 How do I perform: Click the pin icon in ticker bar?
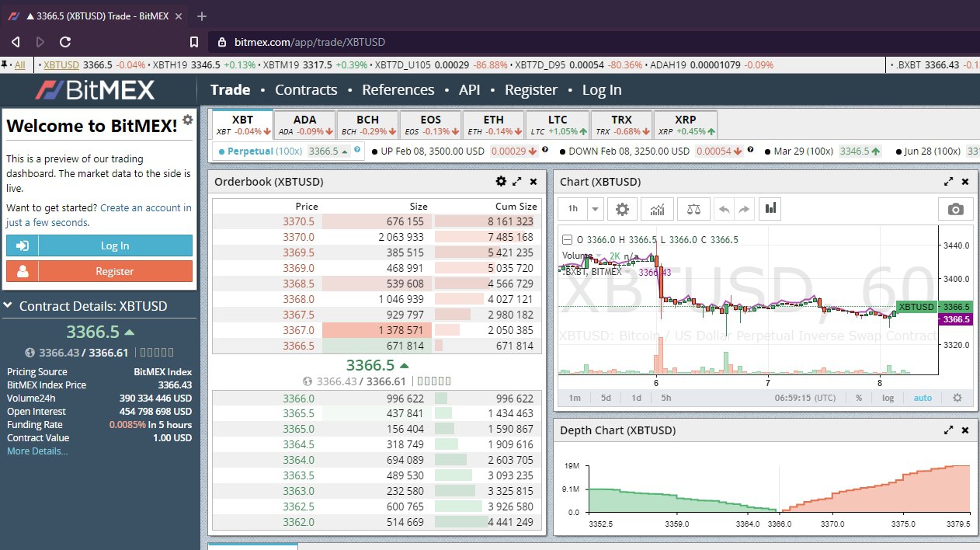point(5,64)
